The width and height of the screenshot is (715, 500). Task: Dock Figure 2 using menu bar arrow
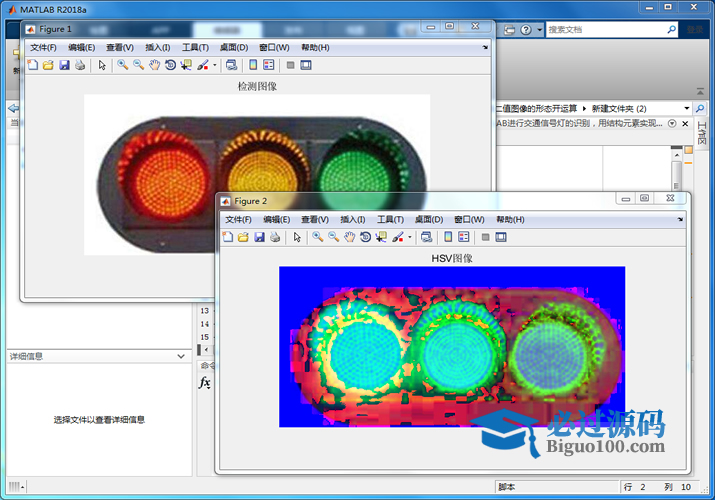[x=680, y=219]
